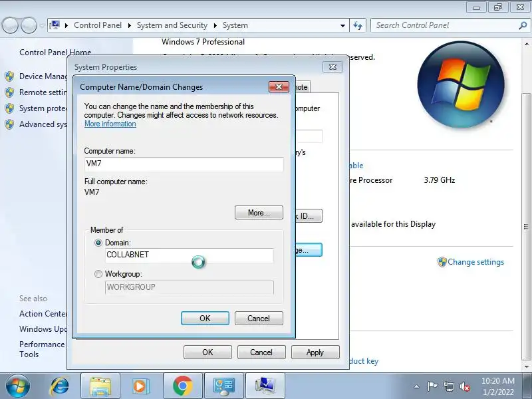Click Cancel in Computer Name/Domain Changes

[259, 319]
